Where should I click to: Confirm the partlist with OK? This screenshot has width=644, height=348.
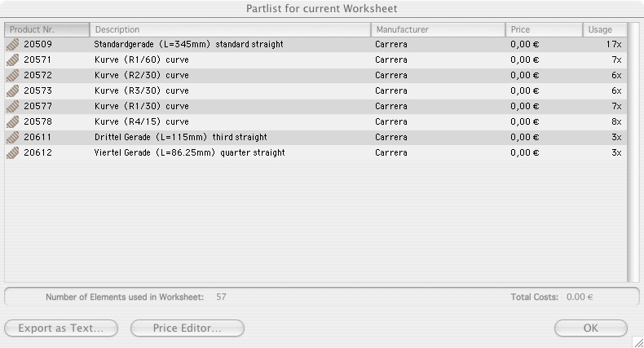590,328
